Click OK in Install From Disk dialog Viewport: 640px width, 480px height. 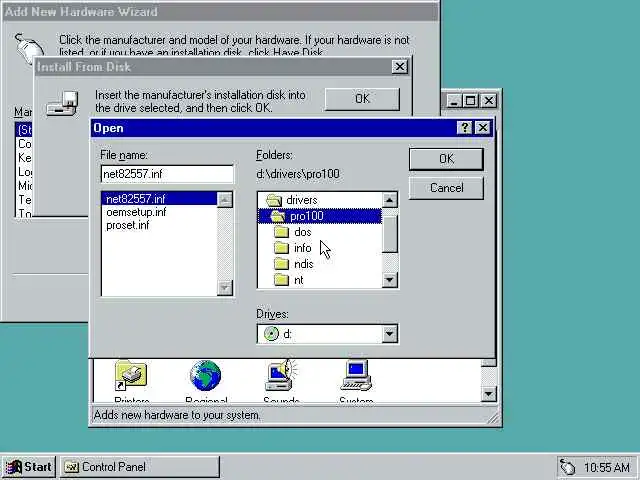[362, 99]
